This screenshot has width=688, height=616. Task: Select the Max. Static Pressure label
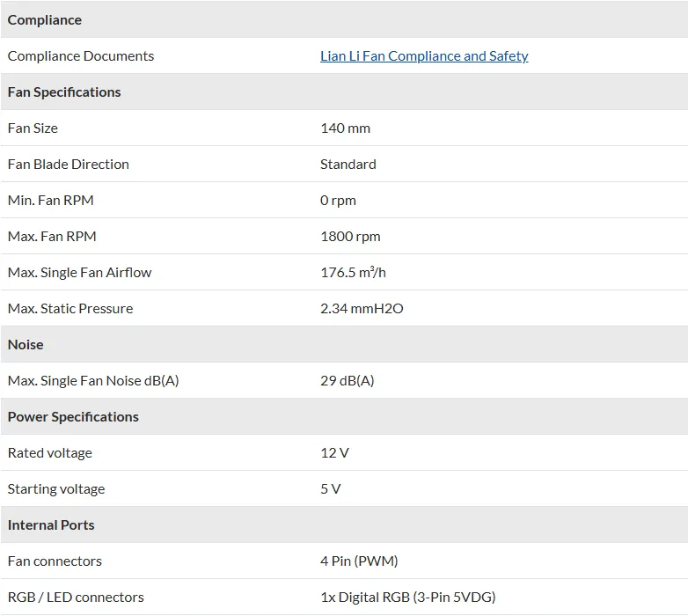click(70, 309)
